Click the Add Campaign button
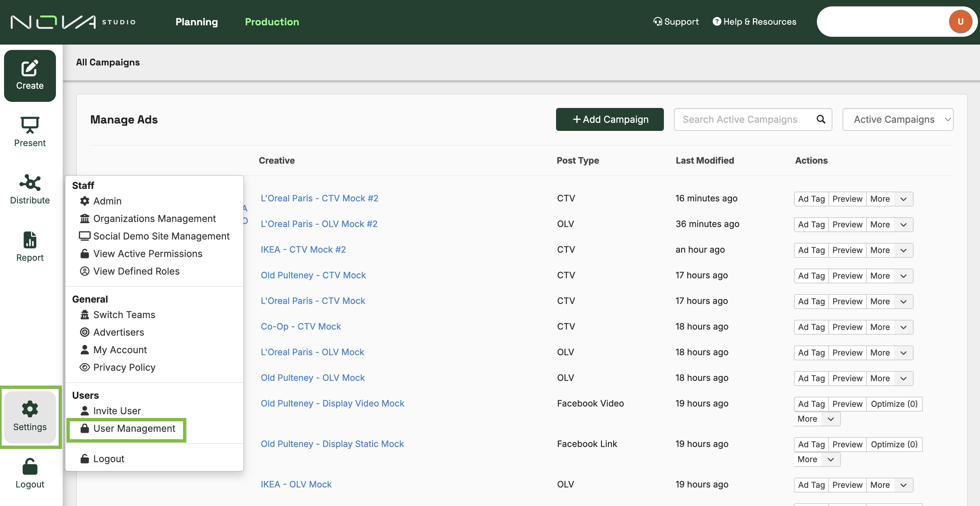Viewport: 980px width, 506px height. coord(610,119)
